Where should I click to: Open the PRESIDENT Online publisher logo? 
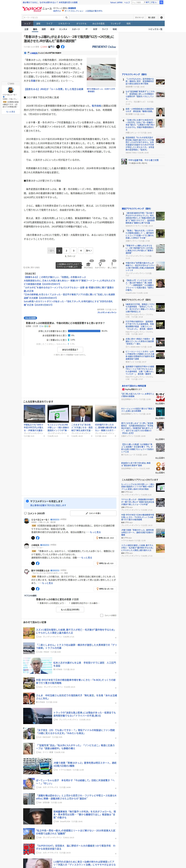point(104,47)
